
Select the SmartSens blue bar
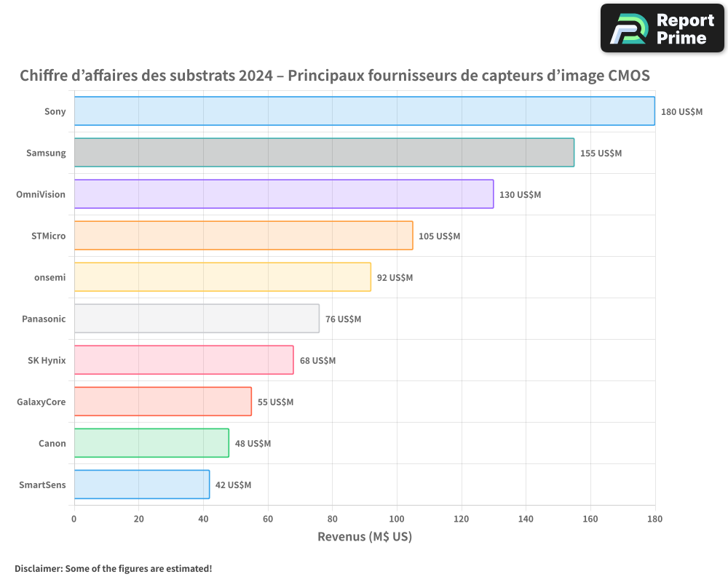click(142, 485)
